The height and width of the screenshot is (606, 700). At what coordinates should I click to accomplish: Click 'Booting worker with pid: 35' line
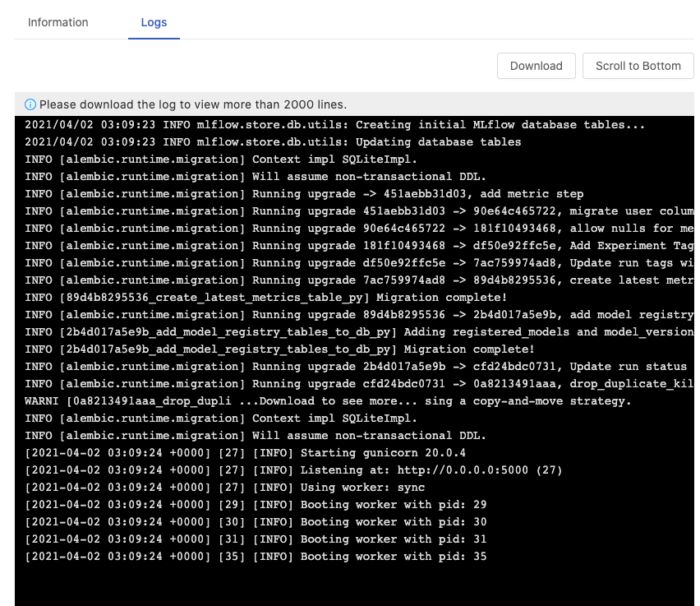pyautogui.click(x=256, y=557)
